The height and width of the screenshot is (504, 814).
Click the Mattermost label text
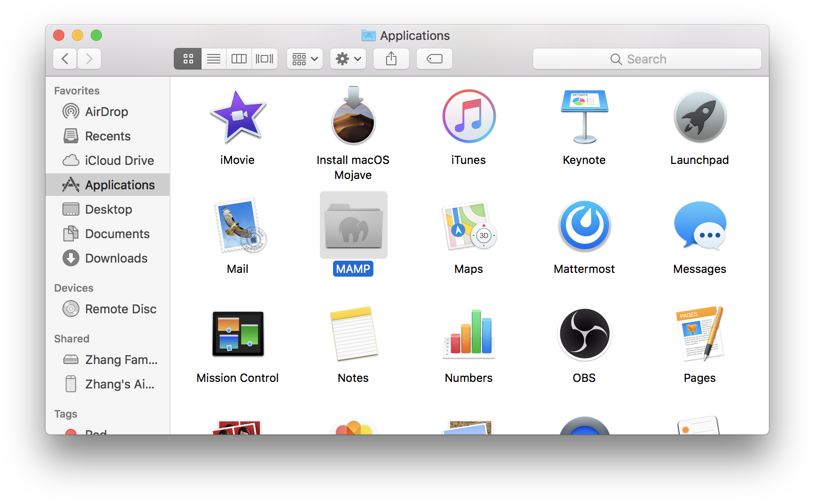pos(584,269)
